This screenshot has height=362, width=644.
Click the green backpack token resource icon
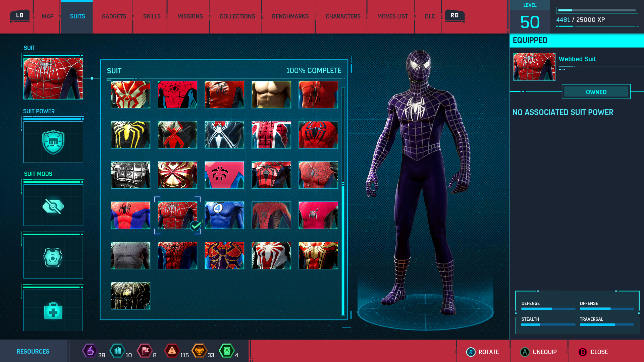coord(227,351)
